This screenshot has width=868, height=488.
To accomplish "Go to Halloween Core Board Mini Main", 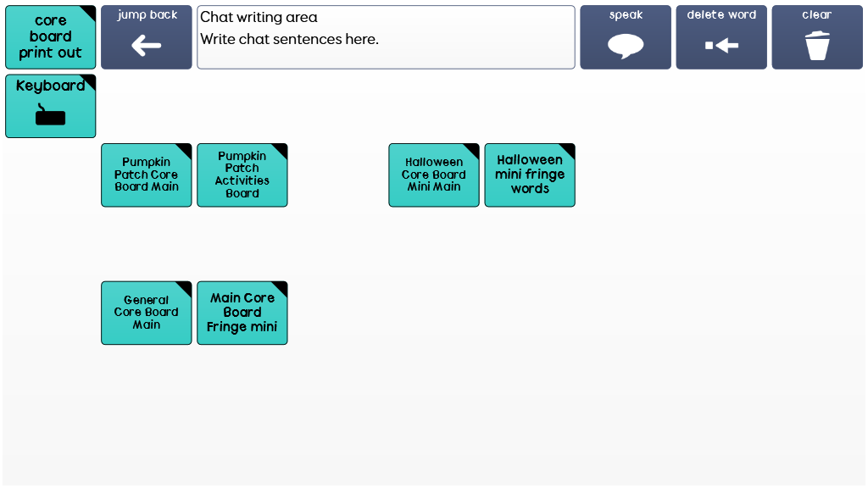I will [x=434, y=175].
